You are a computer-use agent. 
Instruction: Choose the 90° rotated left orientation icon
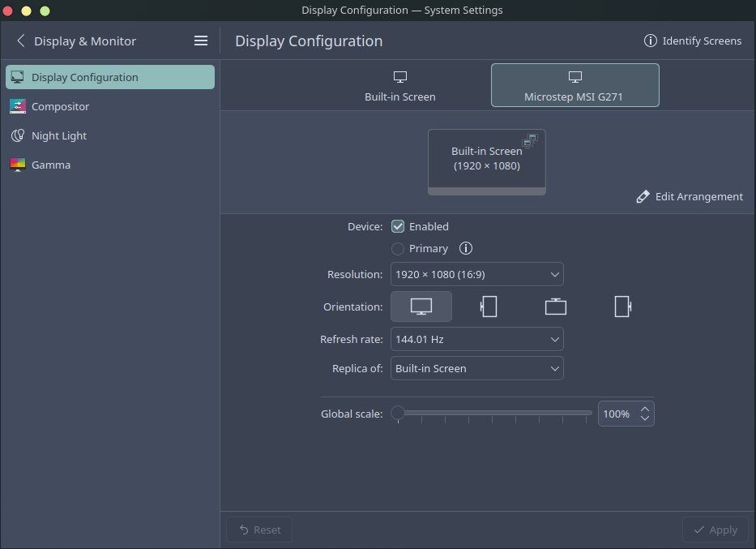(x=489, y=307)
